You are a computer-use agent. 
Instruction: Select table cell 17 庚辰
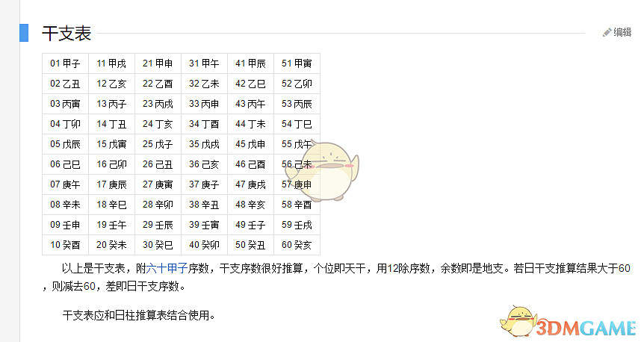pyautogui.click(x=112, y=184)
